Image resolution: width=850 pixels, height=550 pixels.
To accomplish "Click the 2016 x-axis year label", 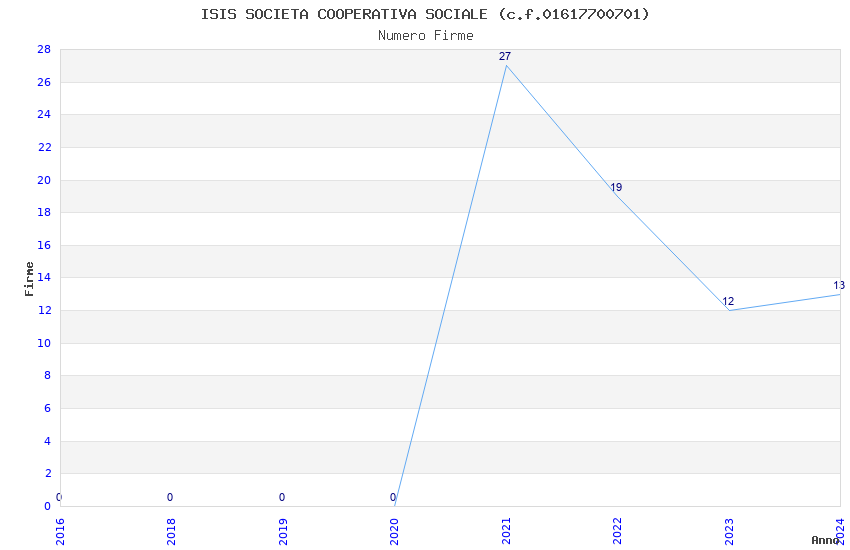I will click(60, 532).
